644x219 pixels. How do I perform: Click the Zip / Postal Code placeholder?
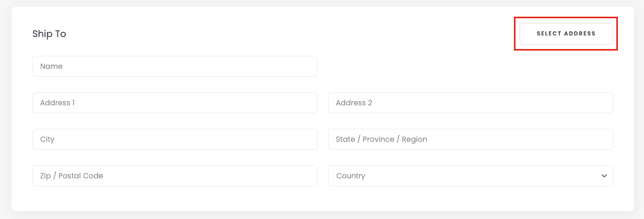72,176
